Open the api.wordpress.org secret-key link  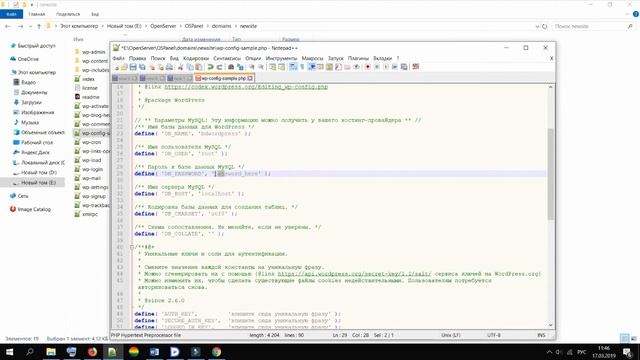point(354,274)
